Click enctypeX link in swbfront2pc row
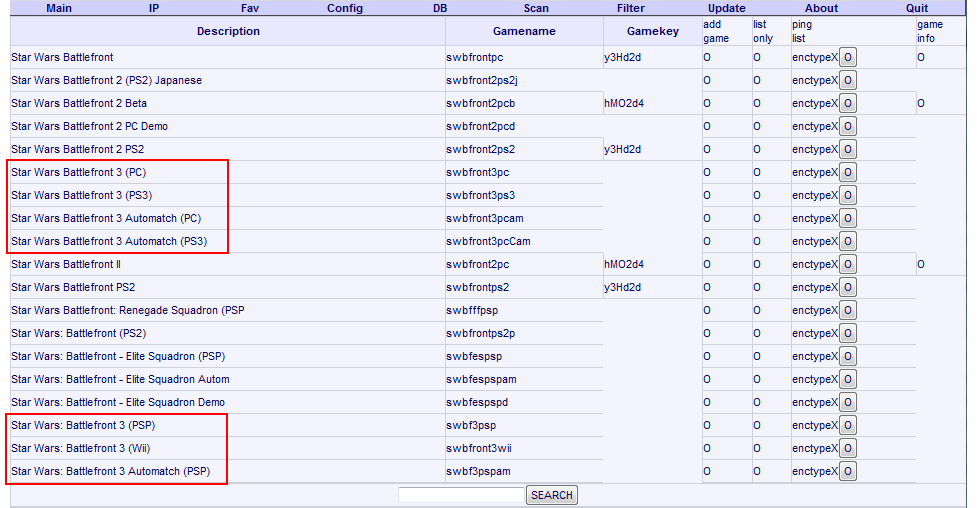This screenshot has height=508, width=977. 815,265
